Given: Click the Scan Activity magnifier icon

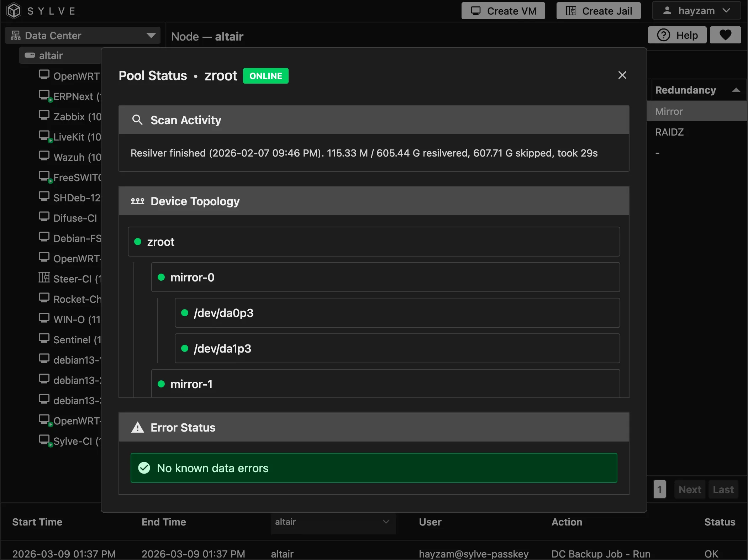Looking at the screenshot, I should pos(137,120).
